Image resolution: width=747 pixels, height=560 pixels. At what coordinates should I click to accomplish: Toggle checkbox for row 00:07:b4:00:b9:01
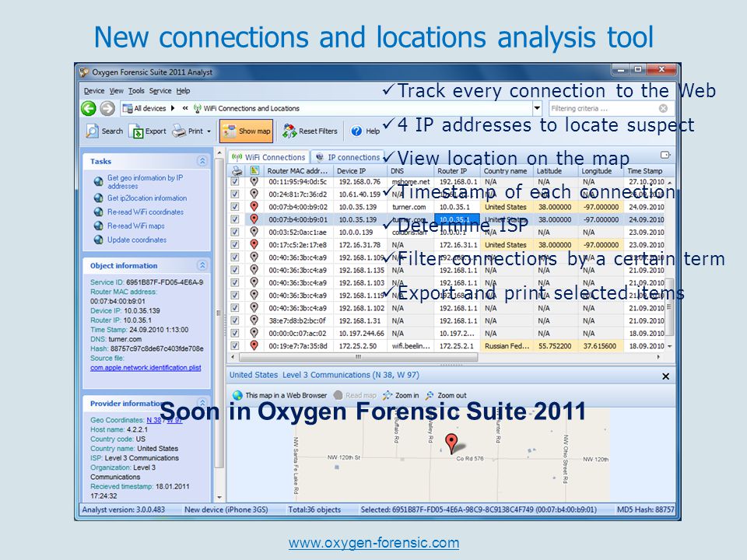[235, 219]
